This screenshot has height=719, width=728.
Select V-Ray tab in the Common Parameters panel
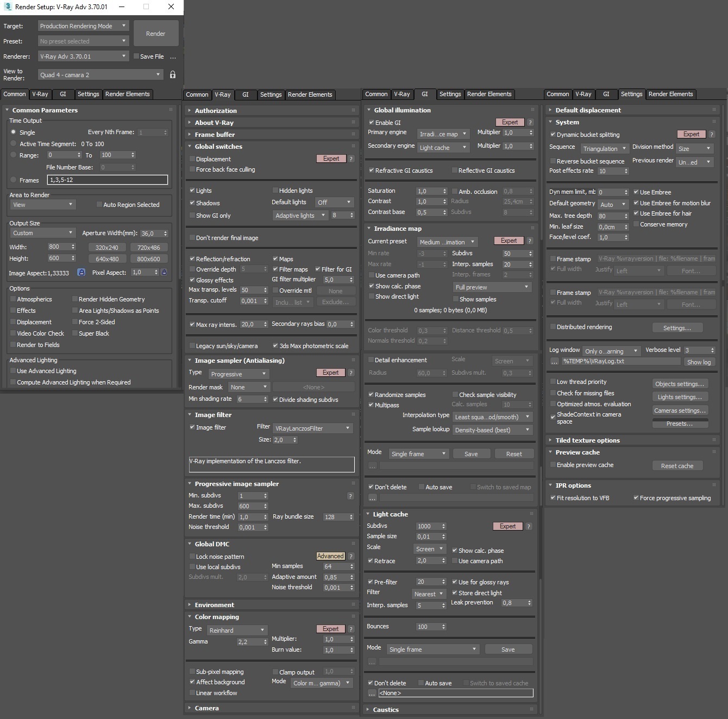[40, 94]
